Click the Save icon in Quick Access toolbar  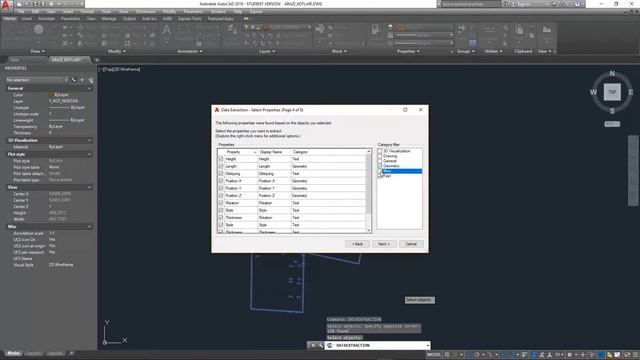coord(36,4)
